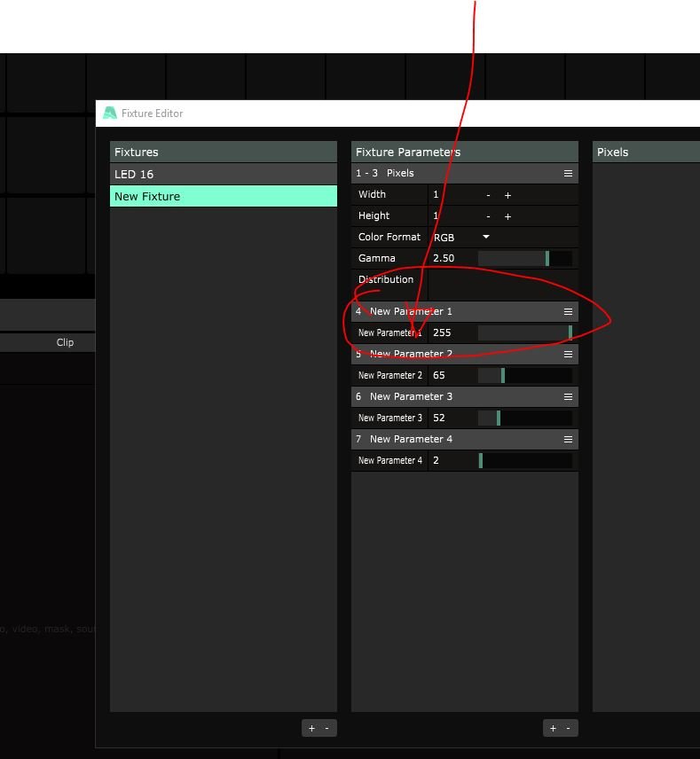Increase the pixel Height value
This screenshot has width=700, height=759.
(x=507, y=216)
